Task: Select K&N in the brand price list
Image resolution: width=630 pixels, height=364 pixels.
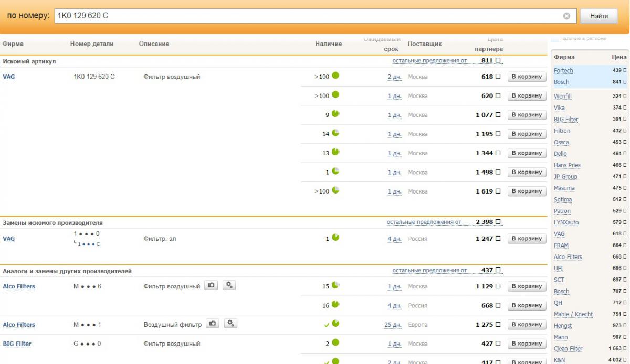Action: 559,360
